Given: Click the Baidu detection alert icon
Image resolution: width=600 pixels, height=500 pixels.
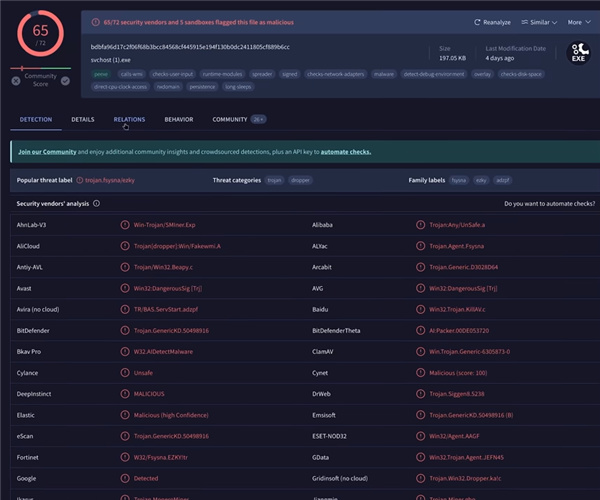Looking at the screenshot, I should tap(420, 309).
